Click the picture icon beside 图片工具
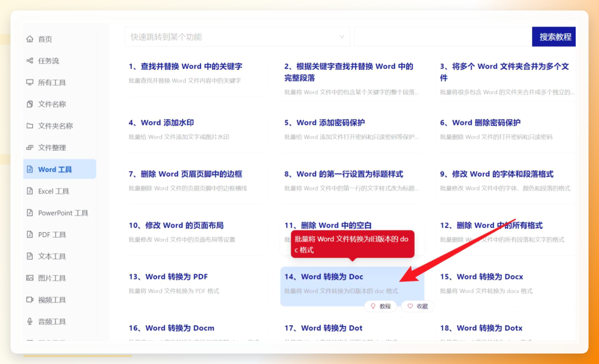 point(30,278)
